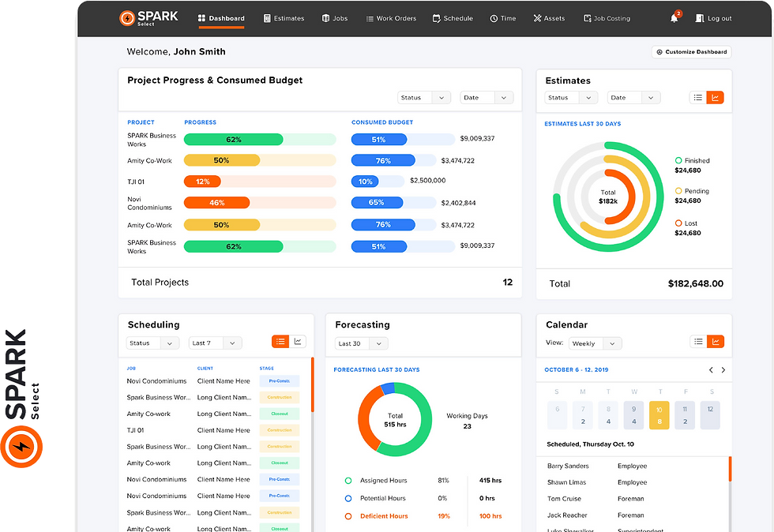
Task: Open the notifications bell
Action: click(674, 18)
